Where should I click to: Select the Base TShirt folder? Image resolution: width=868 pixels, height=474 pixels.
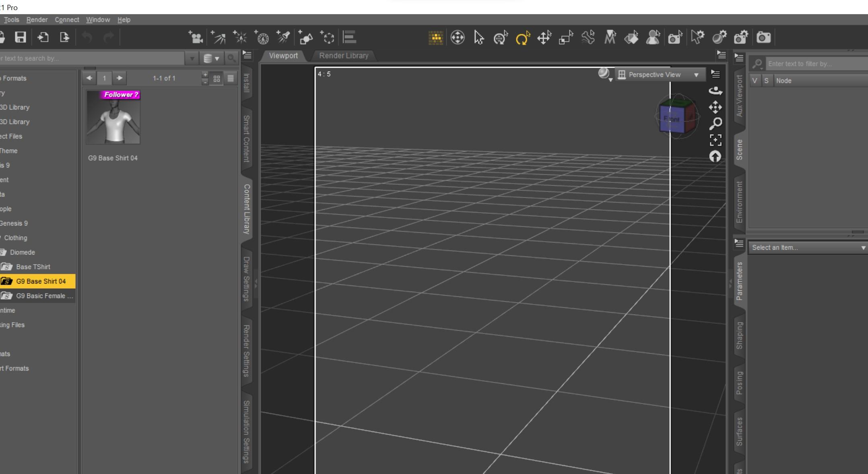(33, 267)
